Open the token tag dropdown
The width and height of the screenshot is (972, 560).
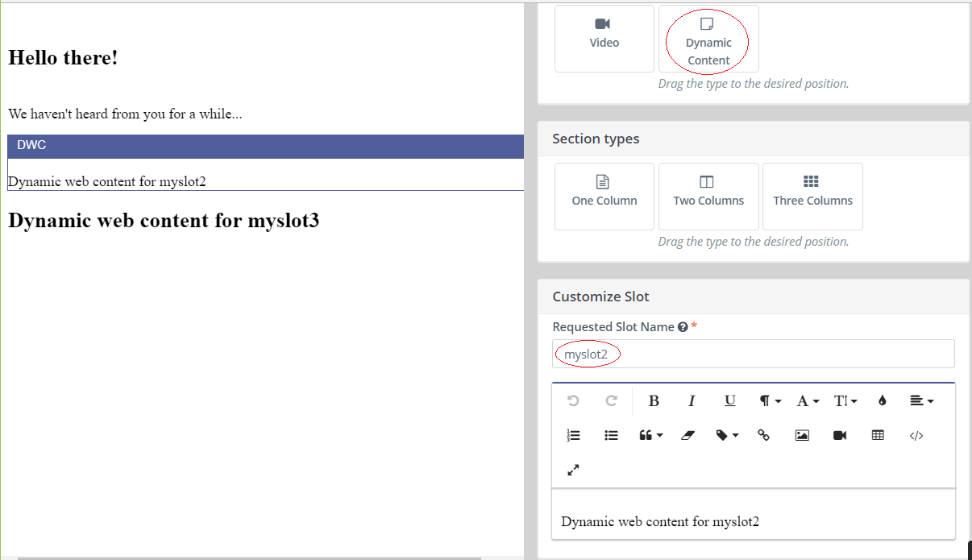(727, 435)
